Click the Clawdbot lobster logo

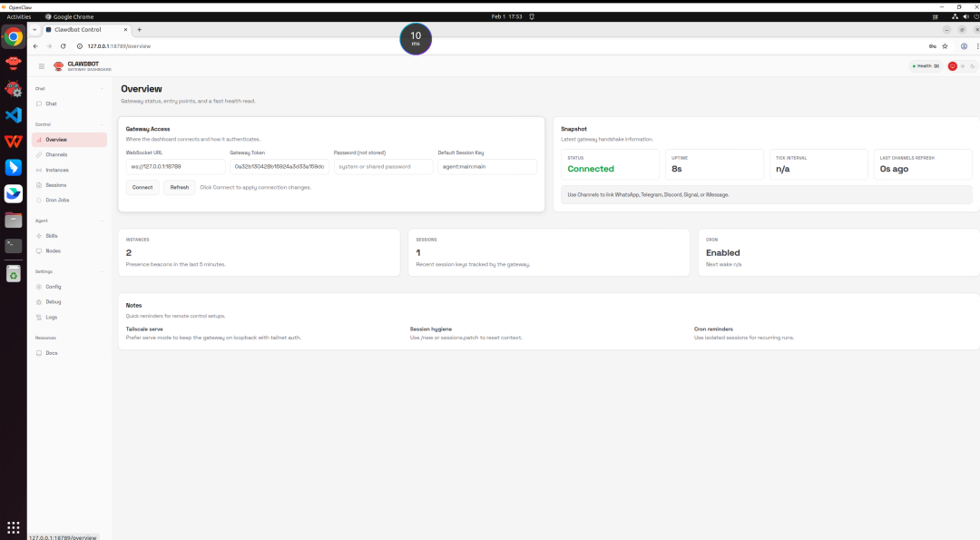point(59,66)
